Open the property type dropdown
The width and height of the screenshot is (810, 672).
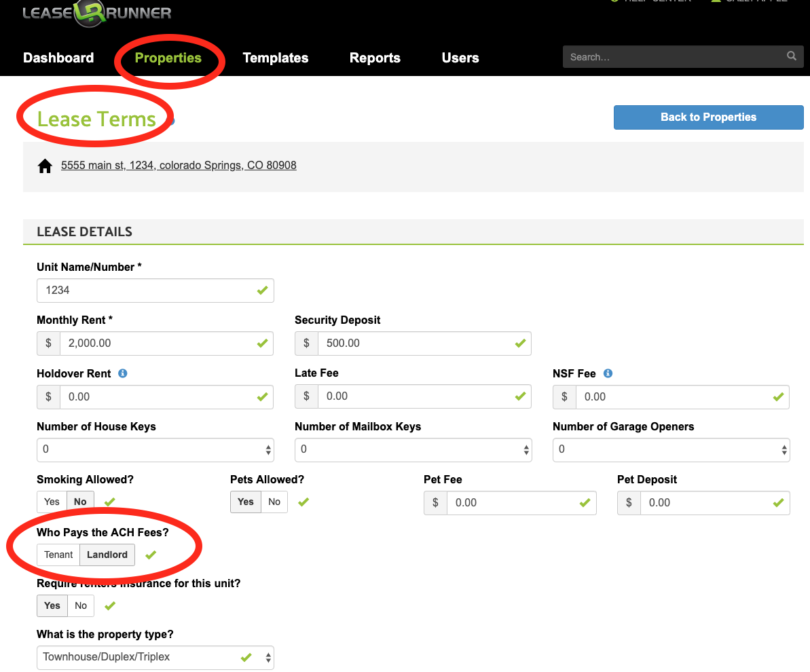click(155, 657)
